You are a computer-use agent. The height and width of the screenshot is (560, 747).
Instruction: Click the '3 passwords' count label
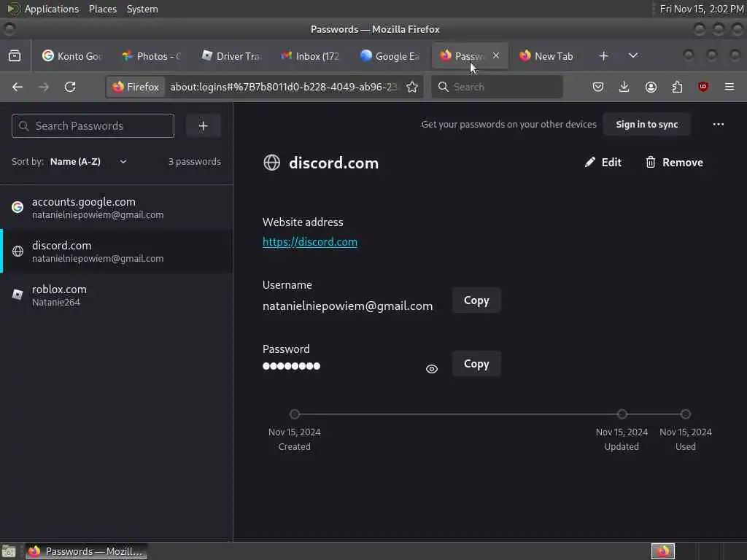[194, 161]
